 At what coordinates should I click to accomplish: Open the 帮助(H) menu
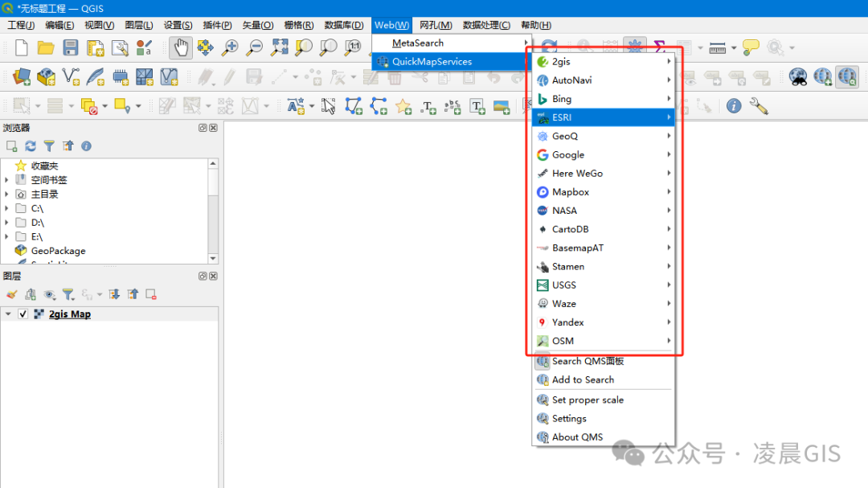[536, 25]
